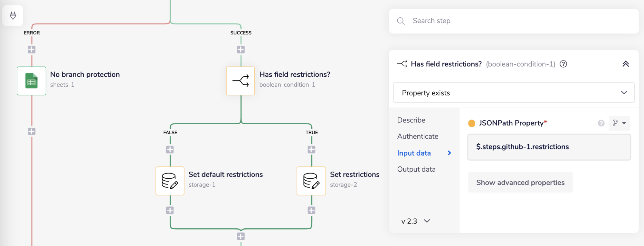Click the help icon beside boolean-condition-1 title

pyautogui.click(x=563, y=64)
